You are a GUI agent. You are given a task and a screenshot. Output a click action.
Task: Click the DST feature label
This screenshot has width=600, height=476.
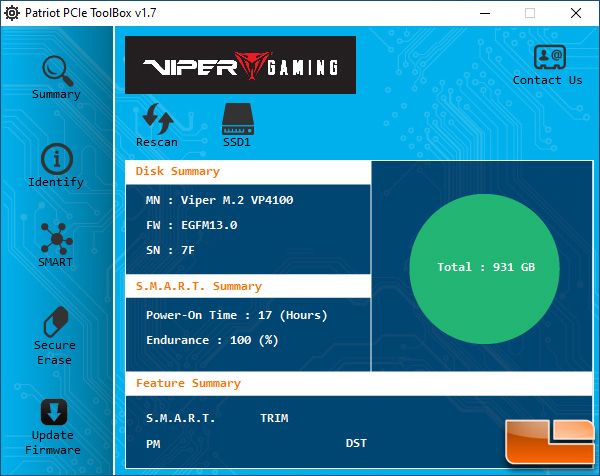(x=356, y=443)
